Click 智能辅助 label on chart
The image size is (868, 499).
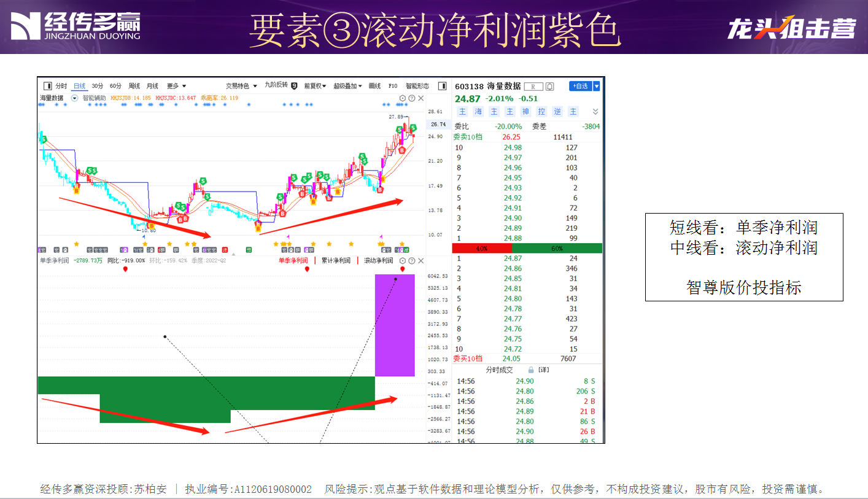pyautogui.click(x=94, y=98)
